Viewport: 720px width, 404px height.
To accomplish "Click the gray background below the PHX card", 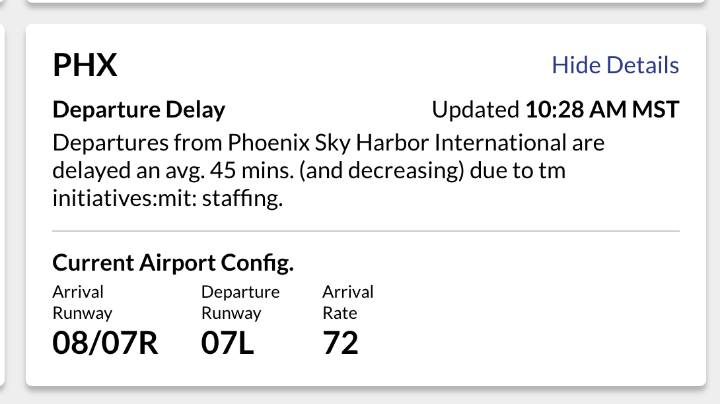I will 360,397.
